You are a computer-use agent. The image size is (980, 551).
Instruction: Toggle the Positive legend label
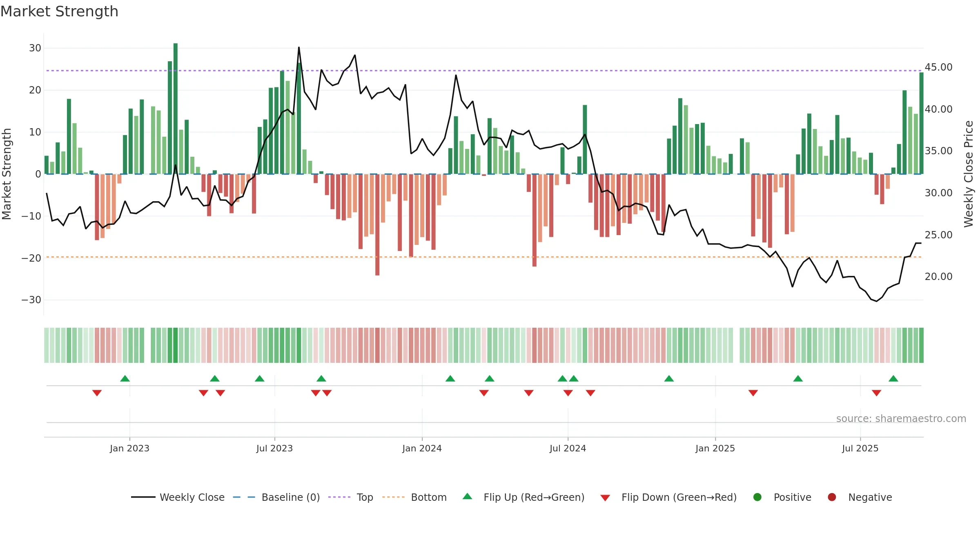tap(793, 497)
